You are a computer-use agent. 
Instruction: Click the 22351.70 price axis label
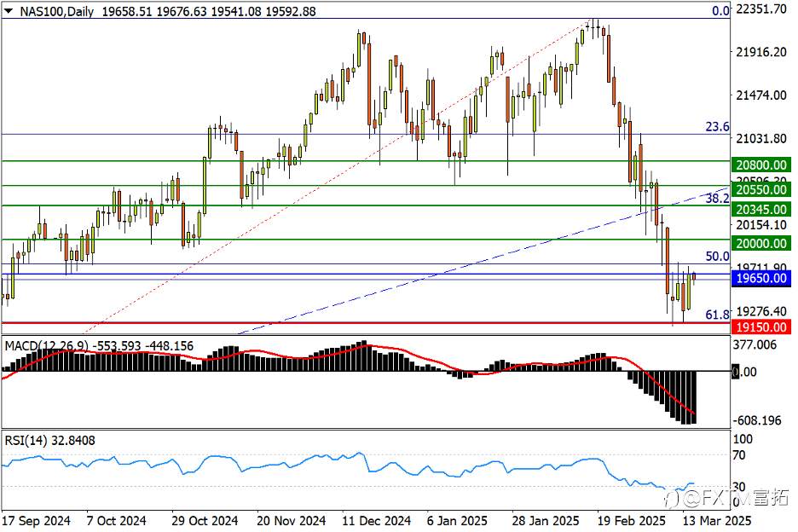761,9
